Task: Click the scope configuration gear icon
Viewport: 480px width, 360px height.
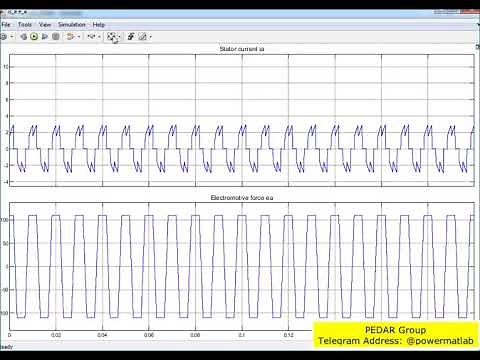Action: pyautogui.click(x=3, y=37)
